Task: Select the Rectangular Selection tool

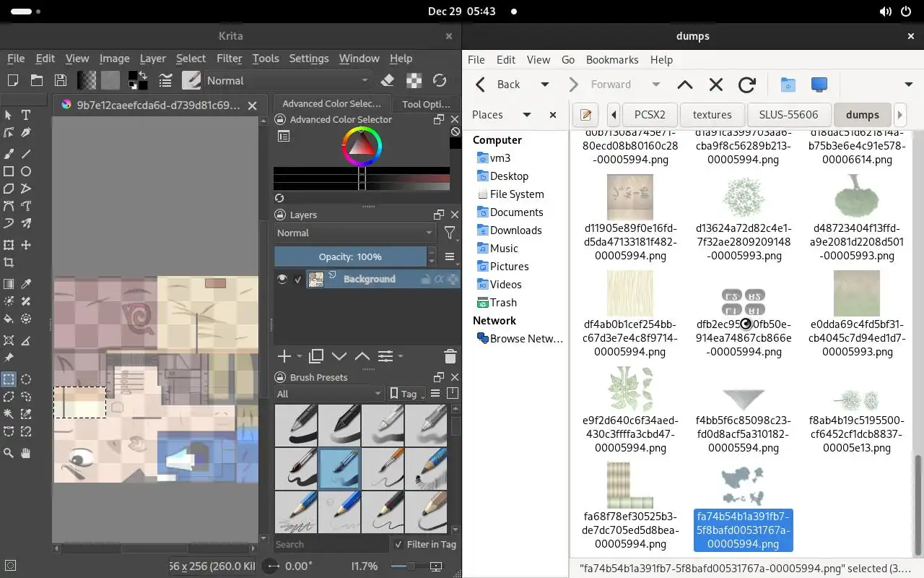Action: point(9,379)
